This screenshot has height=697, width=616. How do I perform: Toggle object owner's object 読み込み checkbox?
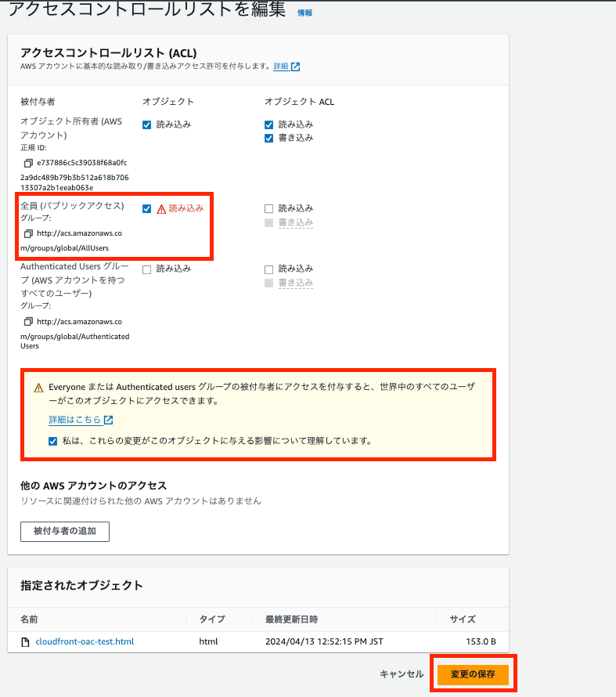(146, 125)
